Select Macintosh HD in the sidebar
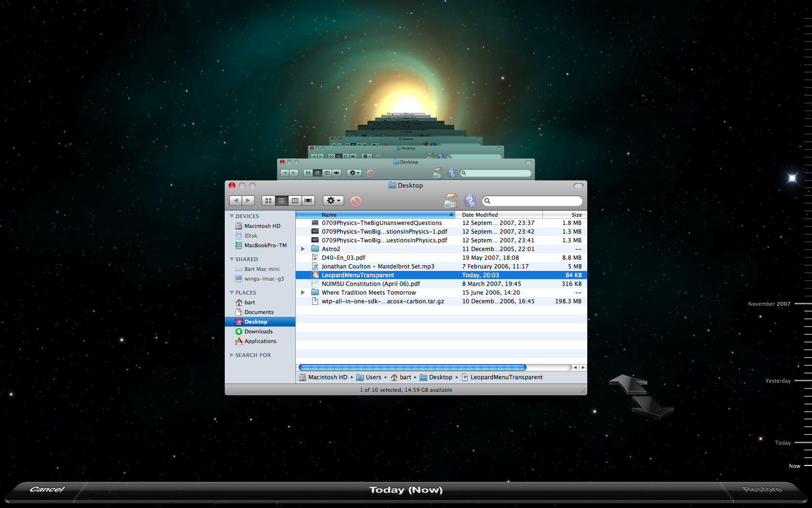Viewport: 812px width, 508px height. [260, 226]
